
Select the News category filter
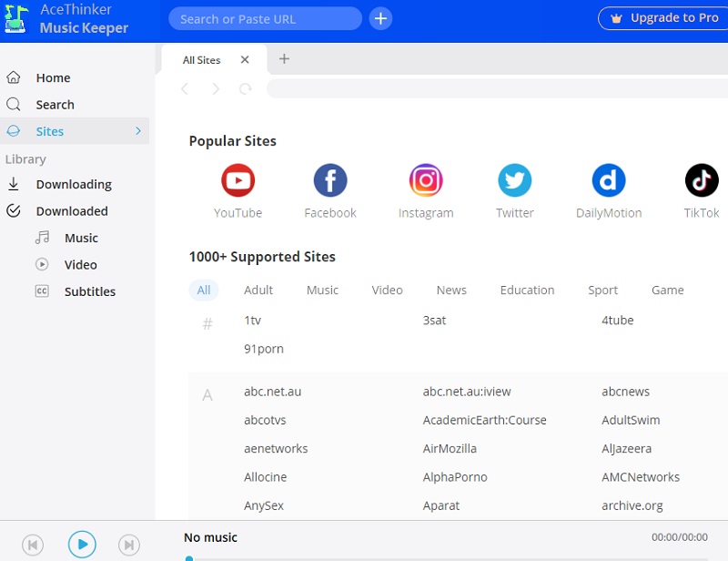pyautogui.click(x=451, y=290)
